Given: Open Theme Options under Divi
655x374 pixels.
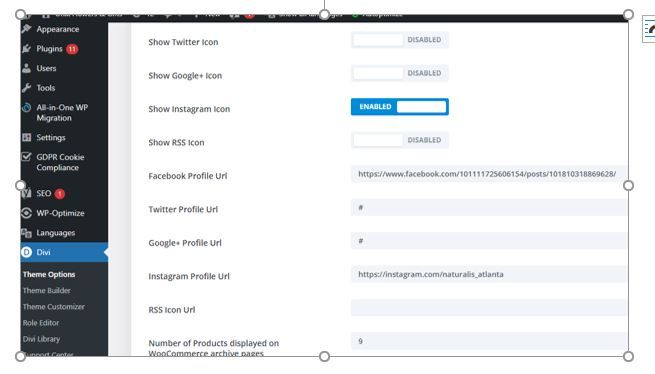Looking at the screenshot, I should coord(49,275).
